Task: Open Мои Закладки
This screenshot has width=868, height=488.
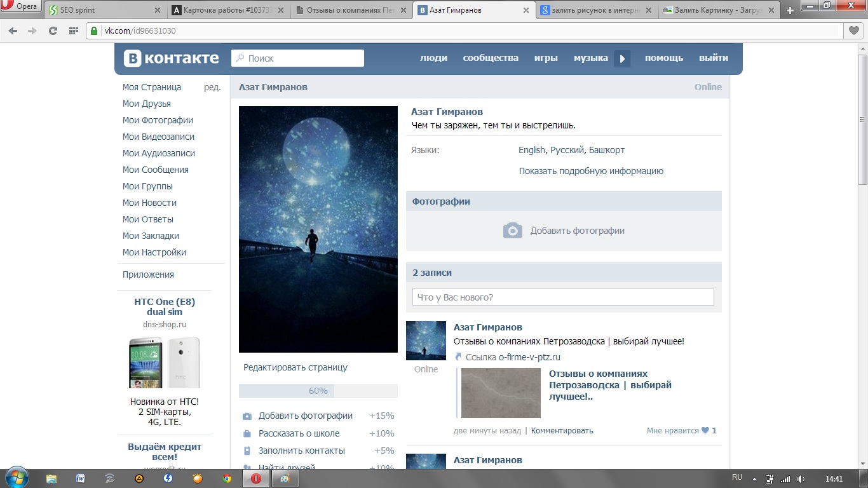Action: pyautogui.click(x=151, y=236)
